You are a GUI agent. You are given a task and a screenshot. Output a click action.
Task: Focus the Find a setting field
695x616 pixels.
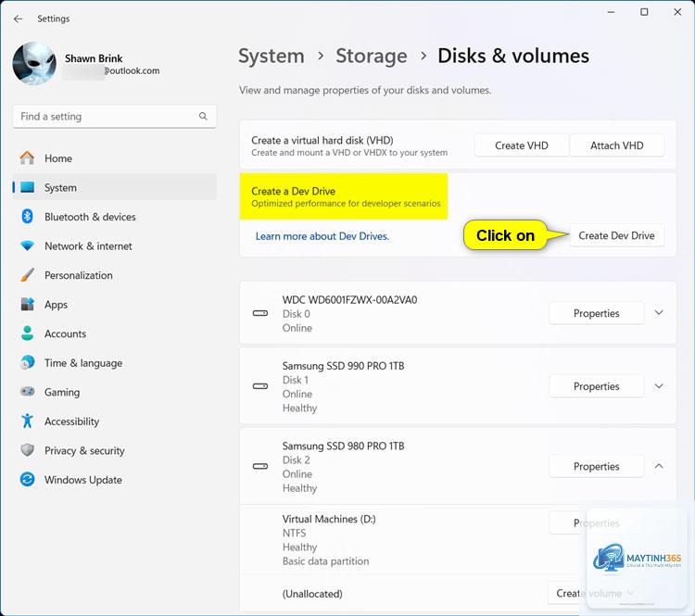pyautogui.click(x=114, y=117)
